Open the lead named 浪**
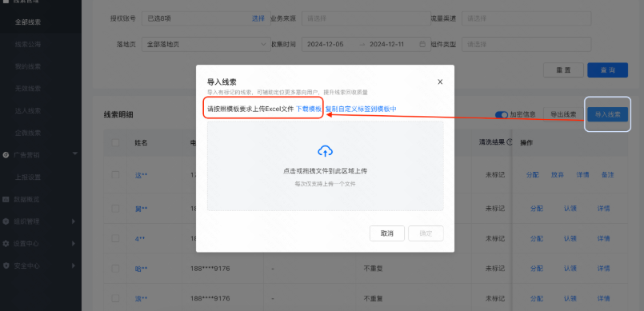 coord(141,299)
